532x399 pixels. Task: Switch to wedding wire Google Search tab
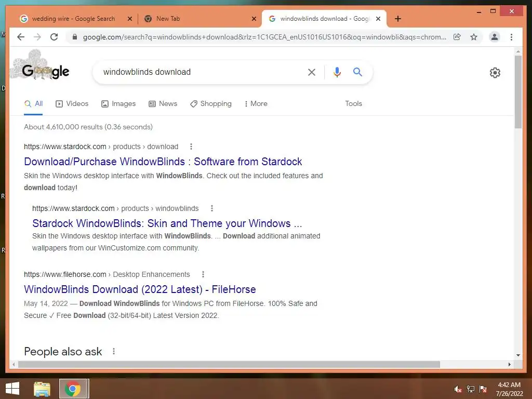point(73,19)
